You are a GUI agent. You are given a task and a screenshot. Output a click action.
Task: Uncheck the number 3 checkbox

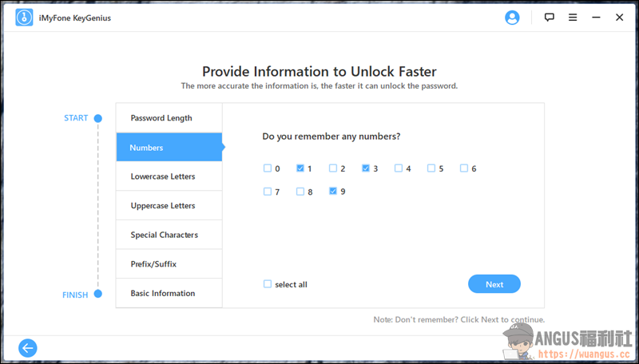point(366,168)
